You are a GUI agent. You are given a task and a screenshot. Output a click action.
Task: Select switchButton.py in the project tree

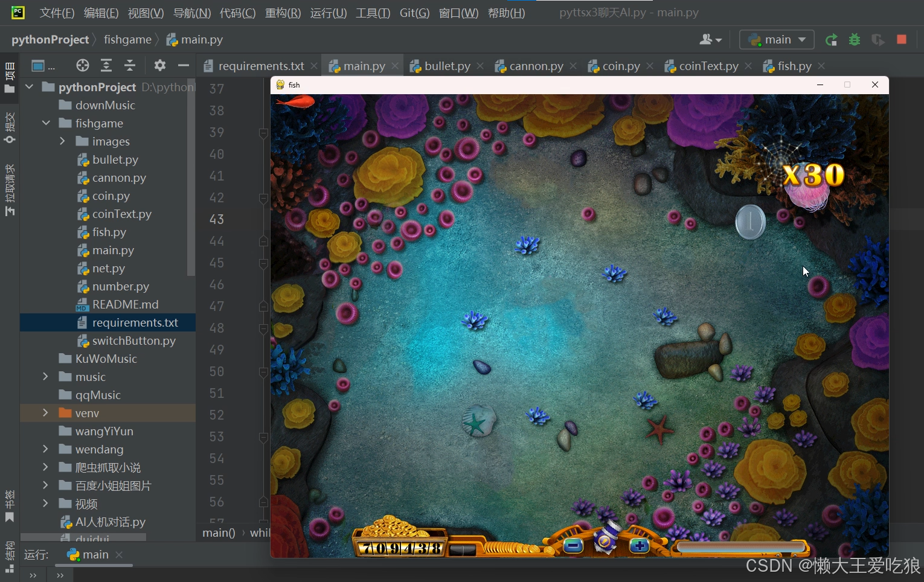coord(133,341)
